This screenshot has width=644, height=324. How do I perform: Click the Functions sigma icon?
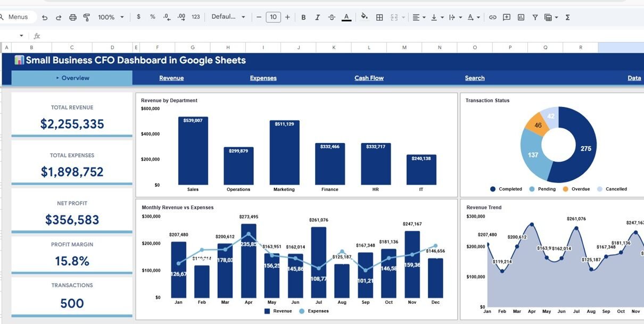(x=567, y=18)
